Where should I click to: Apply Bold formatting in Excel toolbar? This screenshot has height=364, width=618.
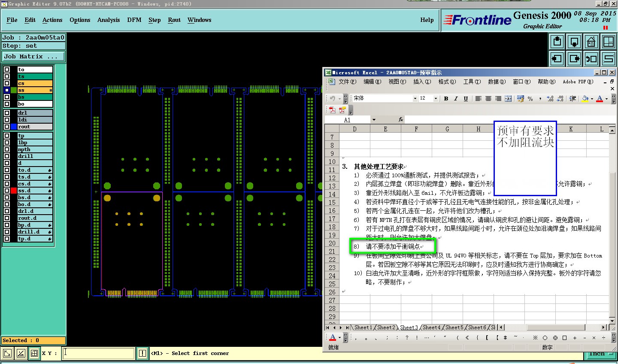(x=446, y=99)
